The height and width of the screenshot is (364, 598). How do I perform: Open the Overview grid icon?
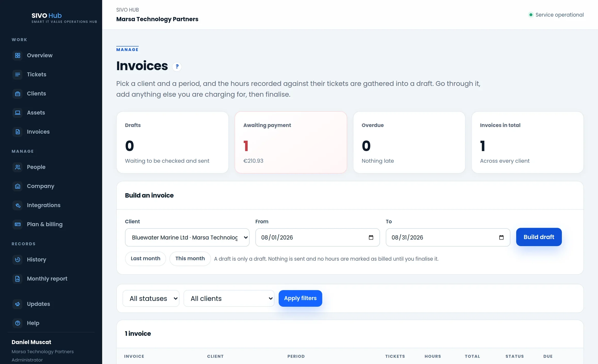(x=18, y=55)
